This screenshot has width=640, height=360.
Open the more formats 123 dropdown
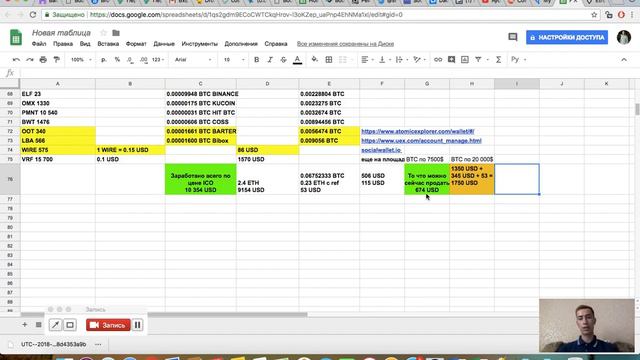point(158,60)
